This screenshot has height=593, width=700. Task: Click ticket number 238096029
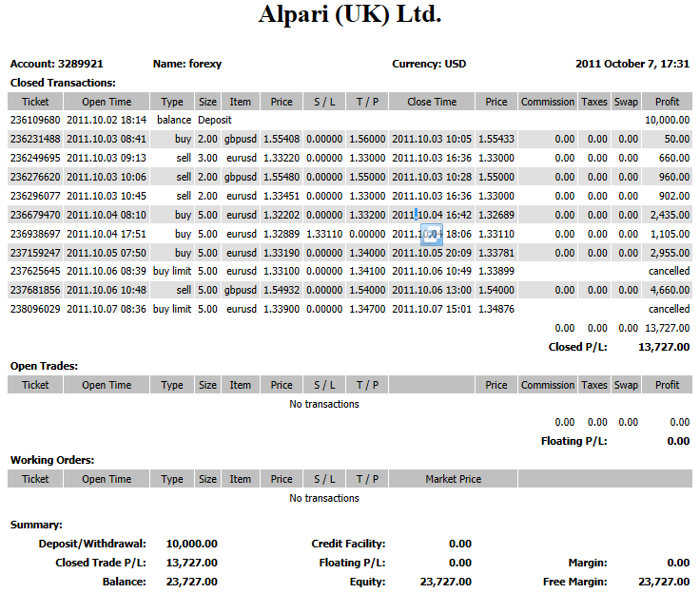point(35,309)
